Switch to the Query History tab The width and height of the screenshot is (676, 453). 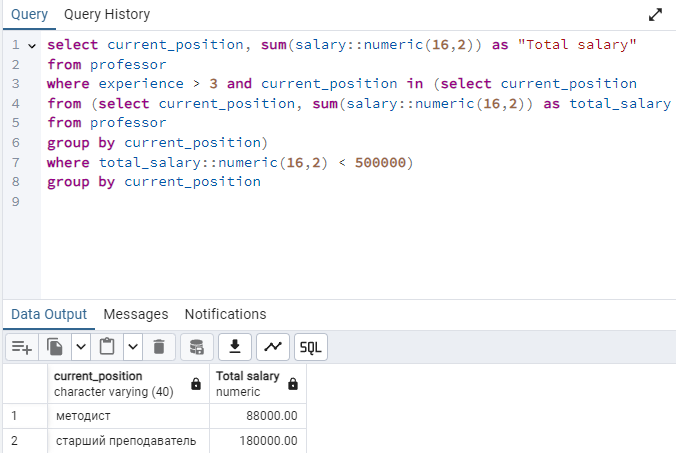pyautogui.click(x=107, y=14)
